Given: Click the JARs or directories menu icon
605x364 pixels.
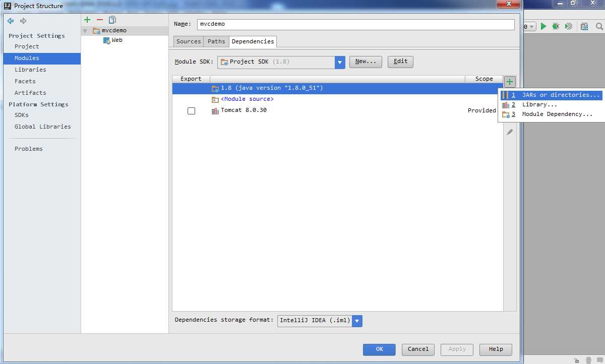Looking at the screenshot, I should pos(505,95).
